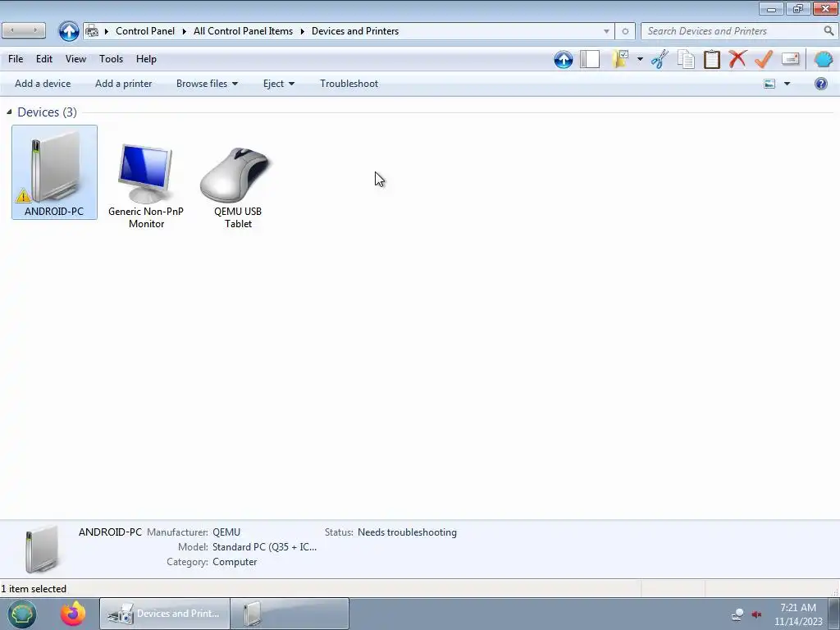Click the muted volume tray icon
This screenshot has height=630, width=840.
[x=756, y=614]
